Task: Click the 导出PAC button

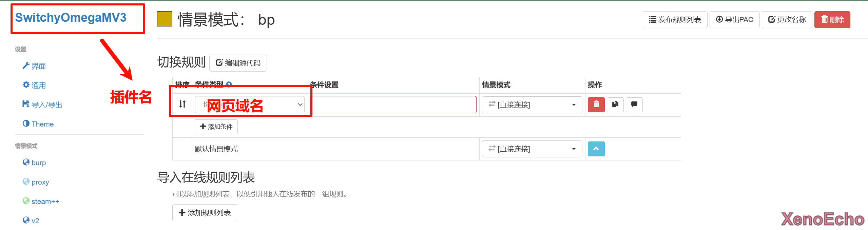Action: [734, 20]
